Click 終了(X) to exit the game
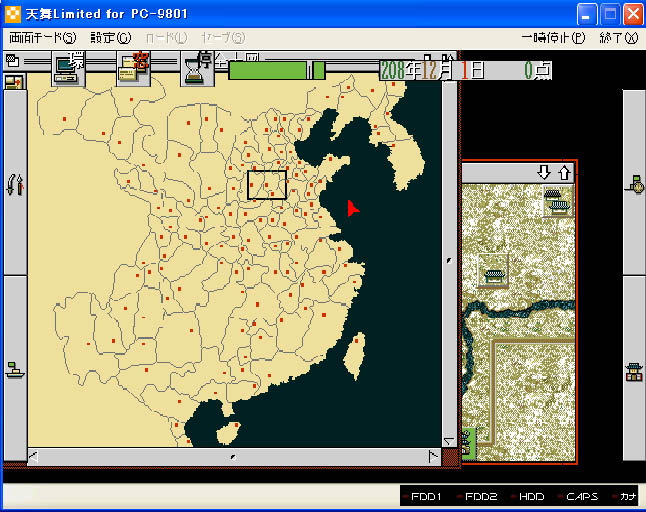 tap(617, 38)
